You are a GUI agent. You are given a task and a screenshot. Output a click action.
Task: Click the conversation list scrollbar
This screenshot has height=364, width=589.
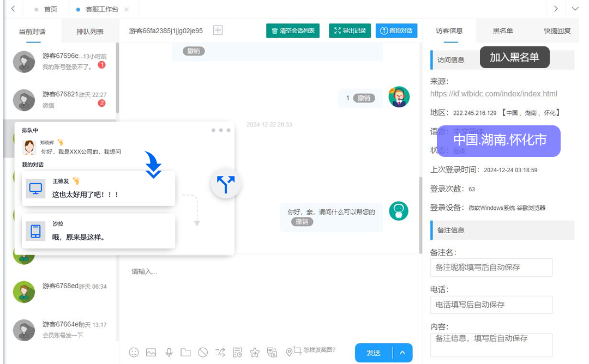tap(118, 78)
